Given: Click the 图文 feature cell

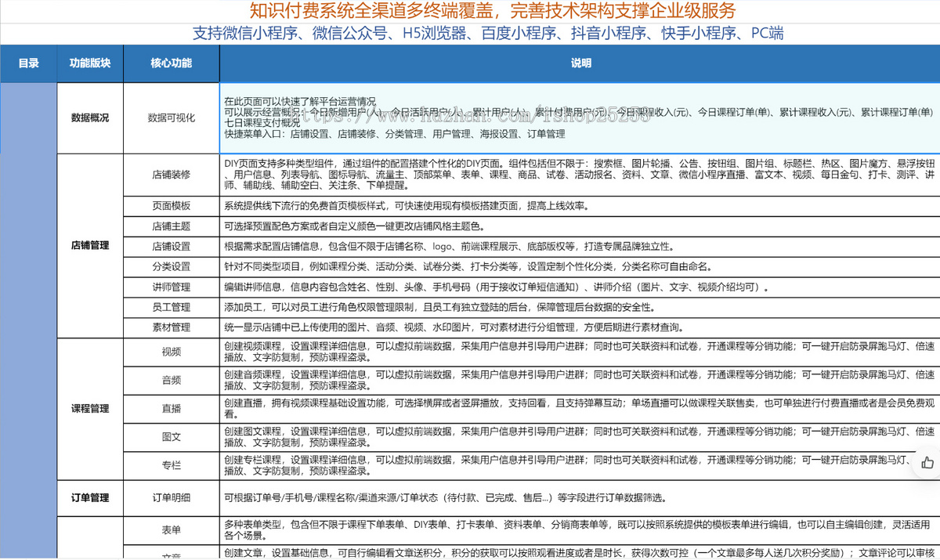Looking at the screenshot, I should pos(171,436).
